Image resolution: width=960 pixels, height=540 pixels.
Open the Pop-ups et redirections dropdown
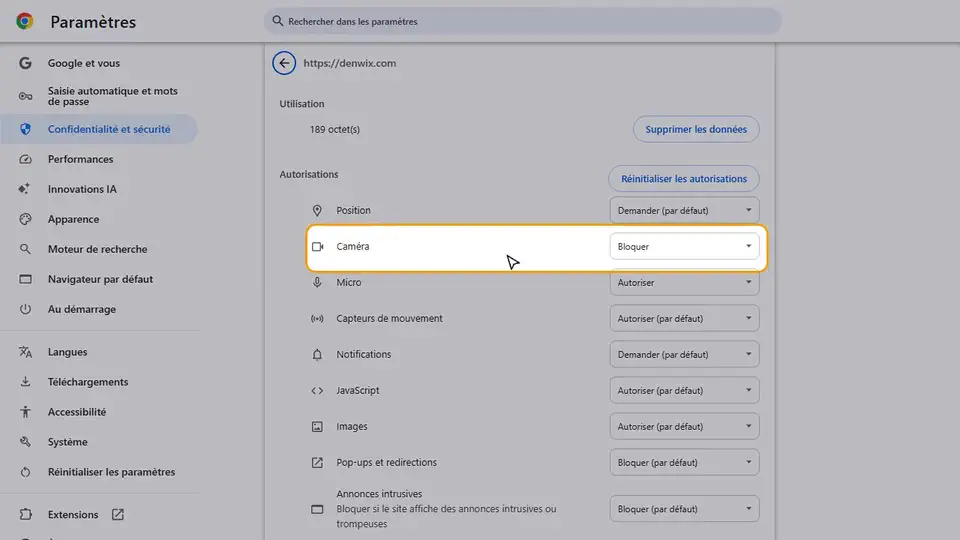coord(684,463)
